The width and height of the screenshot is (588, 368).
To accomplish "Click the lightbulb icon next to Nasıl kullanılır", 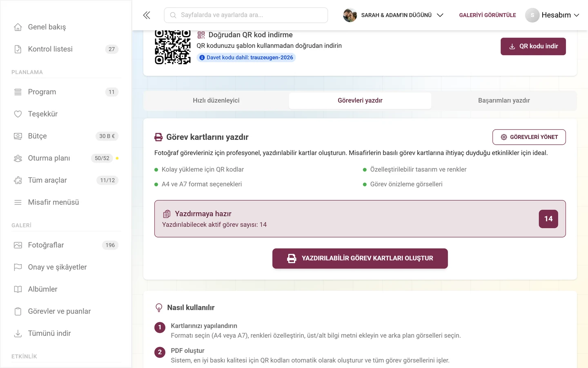I will tap(159, 307).
